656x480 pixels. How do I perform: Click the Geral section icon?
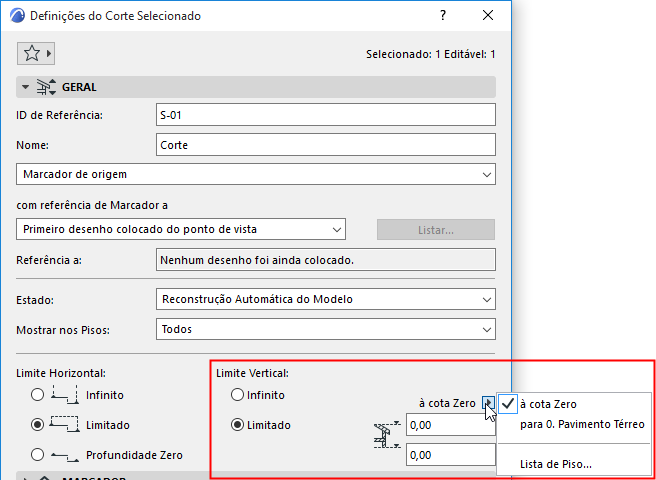coord(46,87)
